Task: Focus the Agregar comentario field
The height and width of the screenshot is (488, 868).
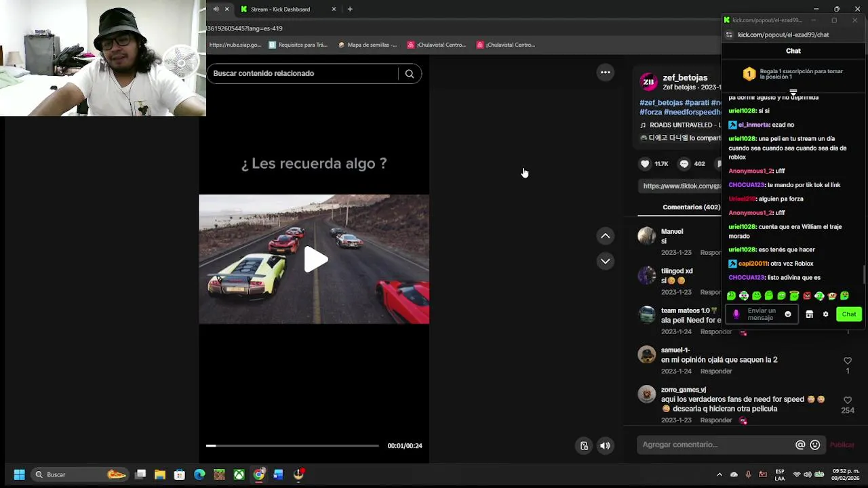Action: coord(715,445)
